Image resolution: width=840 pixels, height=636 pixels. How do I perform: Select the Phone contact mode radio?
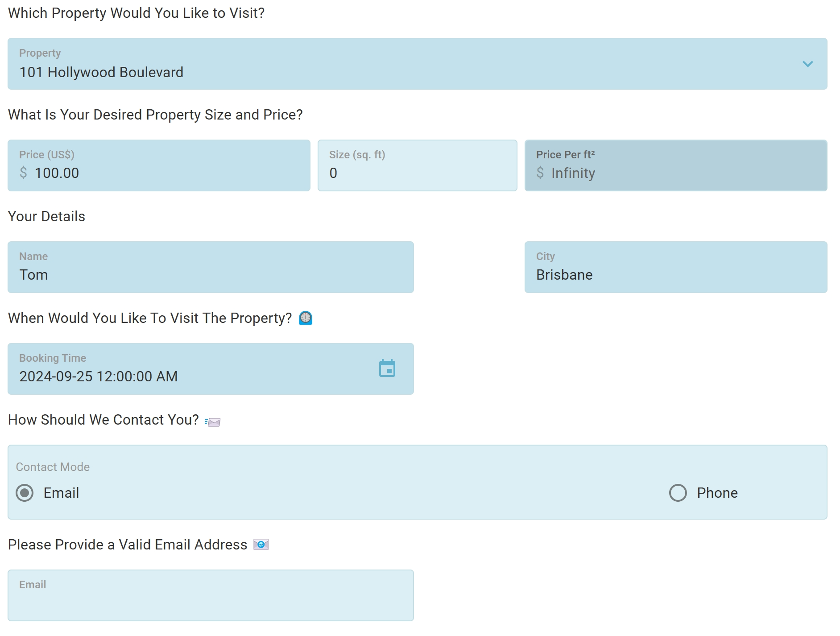(x=678, y=493)
